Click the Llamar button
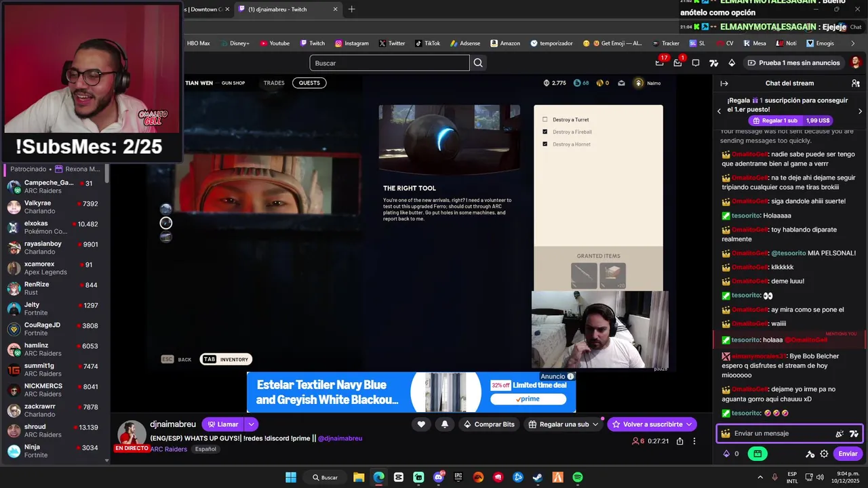Image resolution: width=868 pixels, height=488 pixels. (222, 424)
